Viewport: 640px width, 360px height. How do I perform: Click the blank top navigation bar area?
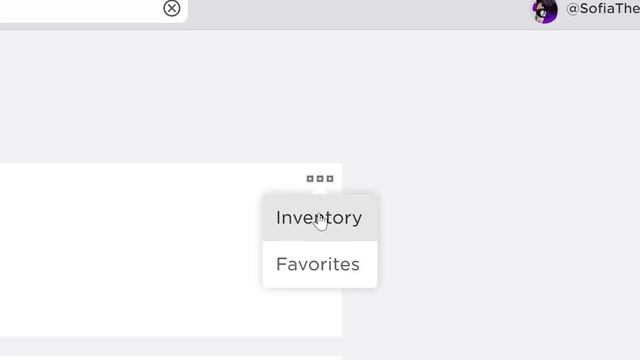point(355,12)
